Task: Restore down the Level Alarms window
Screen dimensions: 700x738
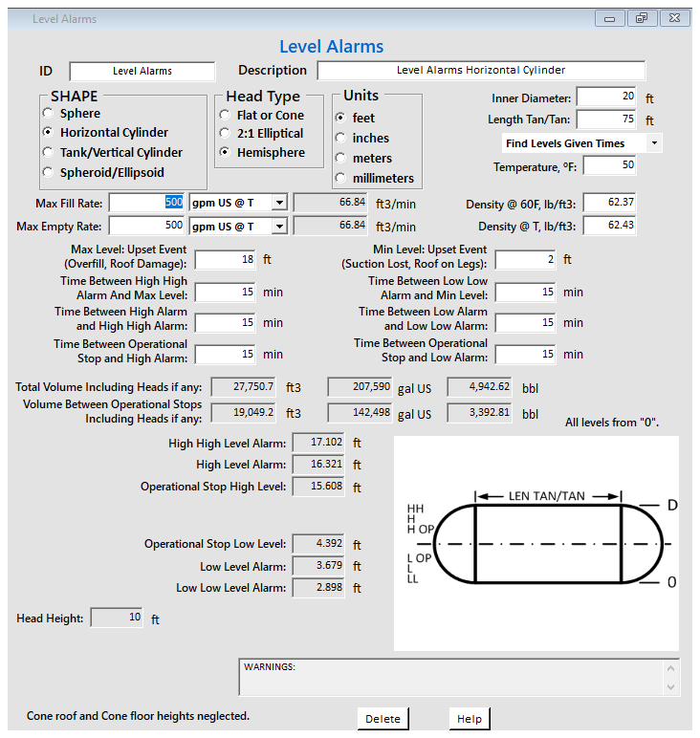Action: [x=642, y=19]
